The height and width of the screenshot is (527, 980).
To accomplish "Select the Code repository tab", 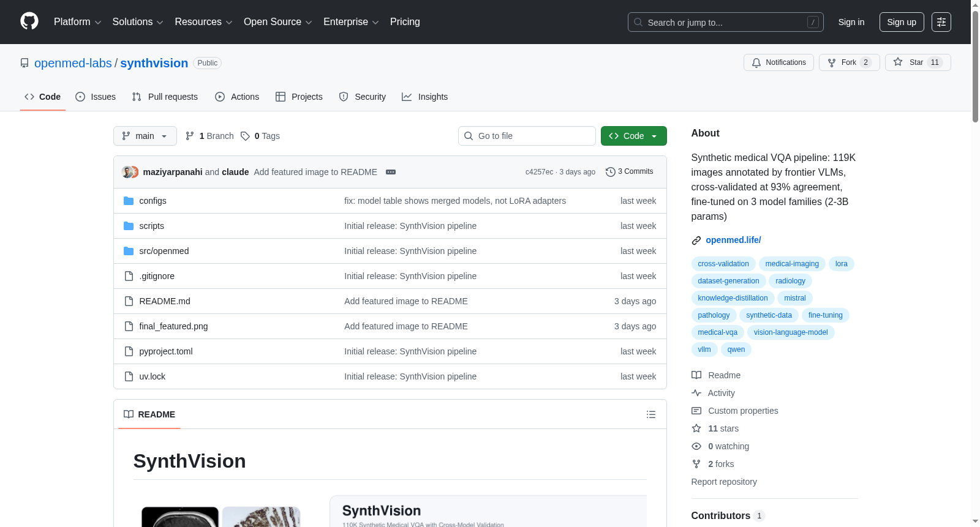I will tap(43, 97).
